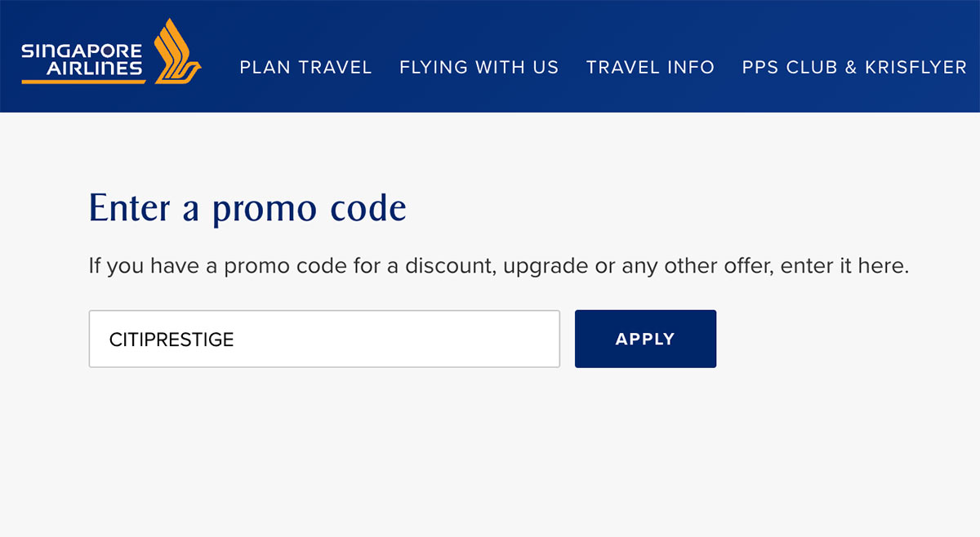Select Travel Info in navigation
980x537 pixels.
coord(650,68)
